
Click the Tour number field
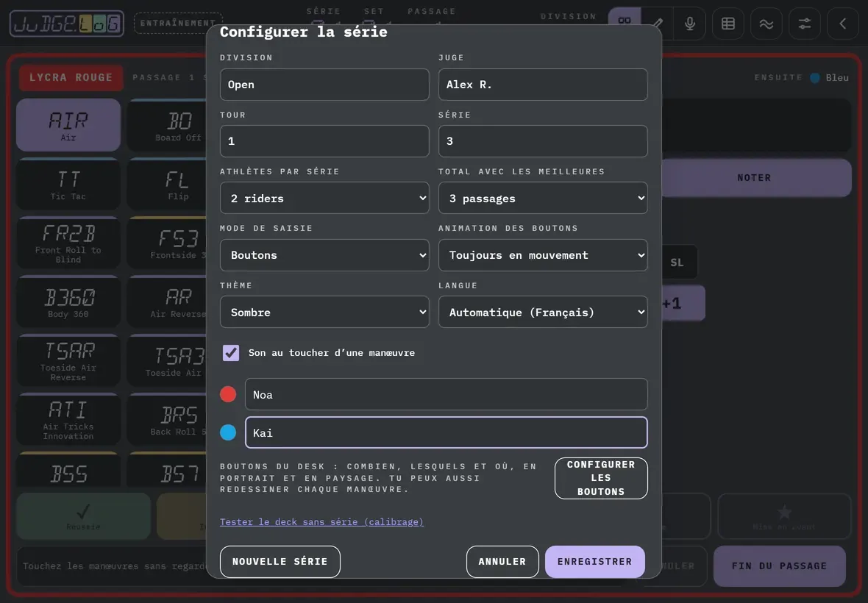point(324,141)
